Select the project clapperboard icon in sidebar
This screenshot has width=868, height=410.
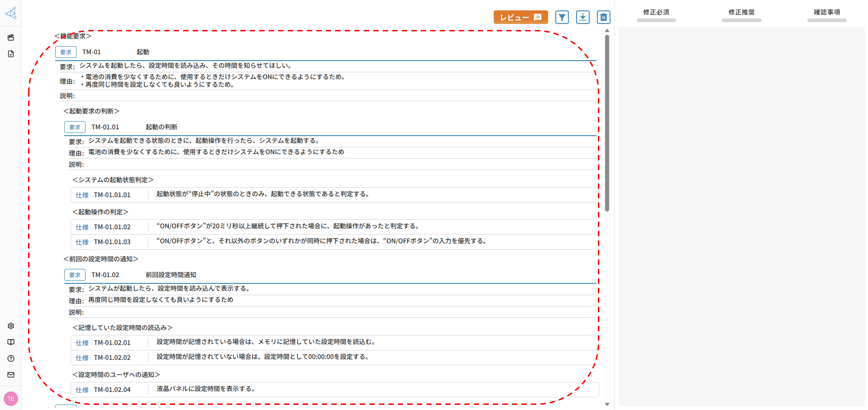click(11, 37)
